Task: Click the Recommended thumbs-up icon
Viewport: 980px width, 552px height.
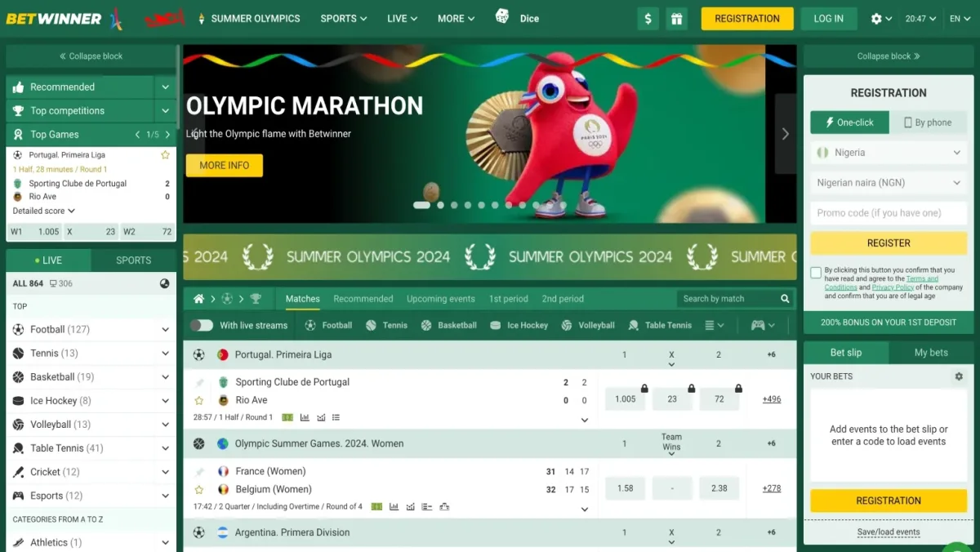Action: tap(18, 87)
